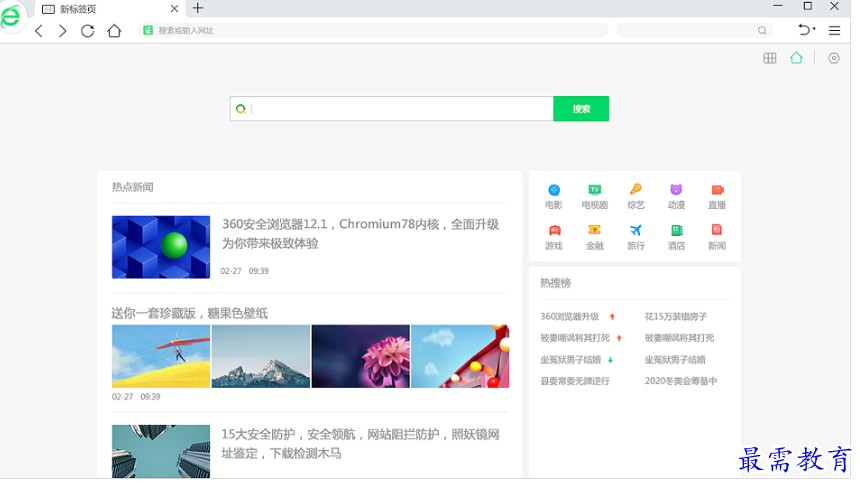Open the skyscrapers news thumbnail

[x=161, y=452]
